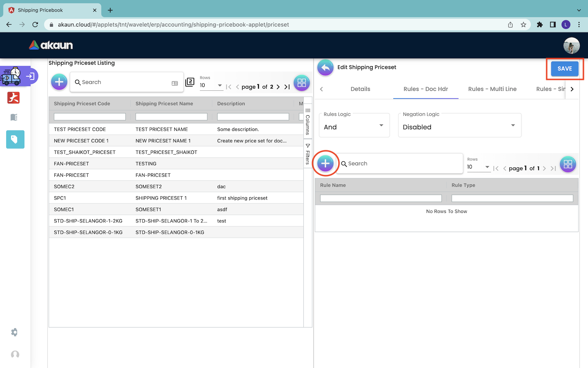Image resolution: width=588 pixels, height=368 pixels.
Task: Click the SAVE button
Action: [564, 69]
